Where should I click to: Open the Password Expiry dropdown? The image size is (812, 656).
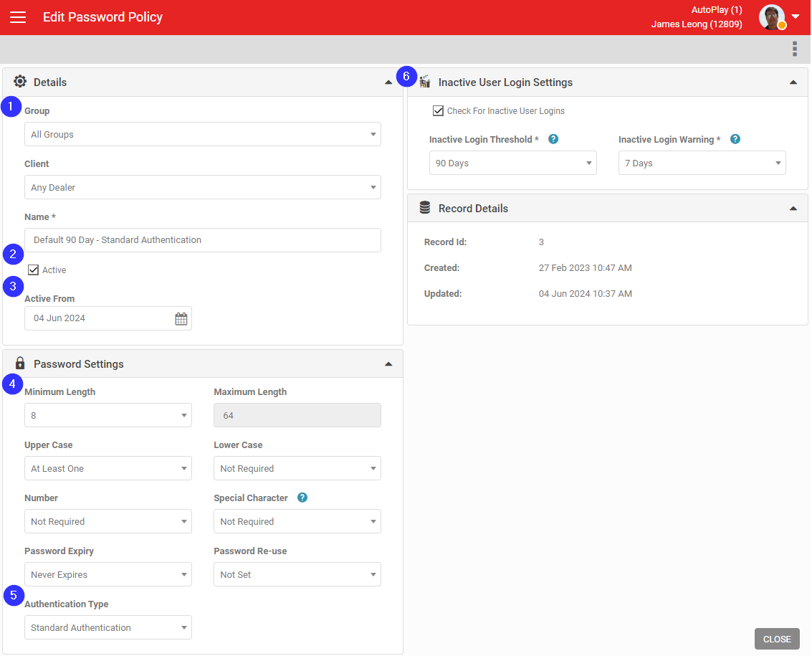point(108,574)
